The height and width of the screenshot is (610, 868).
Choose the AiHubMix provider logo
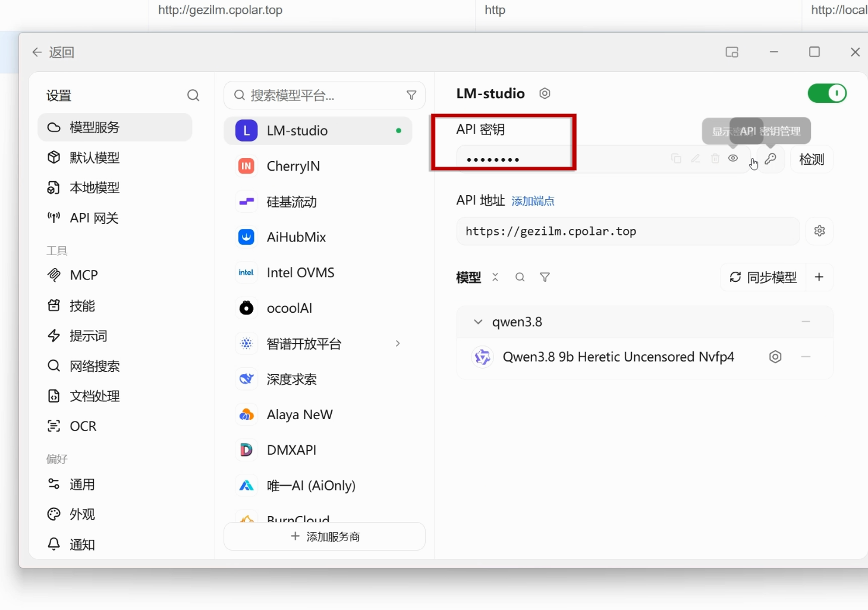(246, 237)
